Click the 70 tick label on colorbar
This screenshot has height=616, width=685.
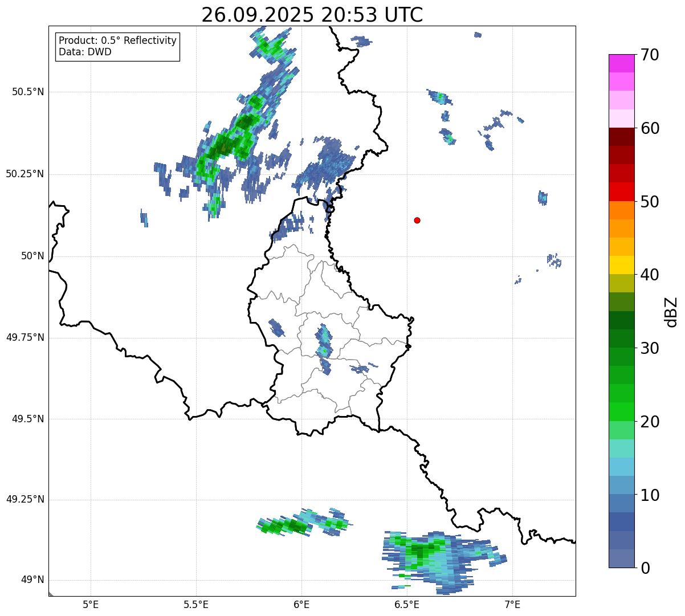coord(650,55)
